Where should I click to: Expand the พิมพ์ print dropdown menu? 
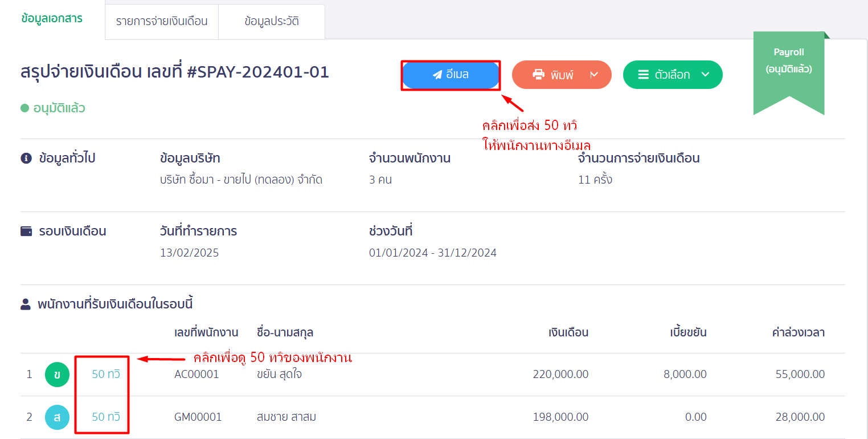click(592, 75)
